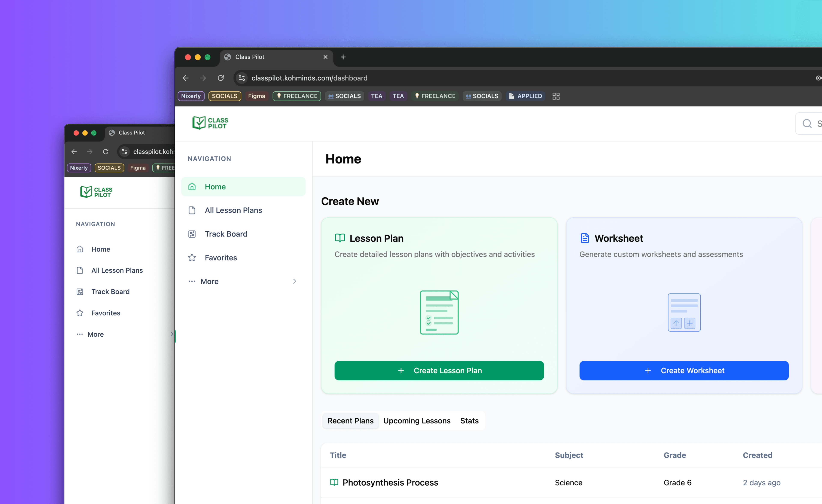Switch to Stats tab
Screen dimensions: 822x504
point(469,421)
